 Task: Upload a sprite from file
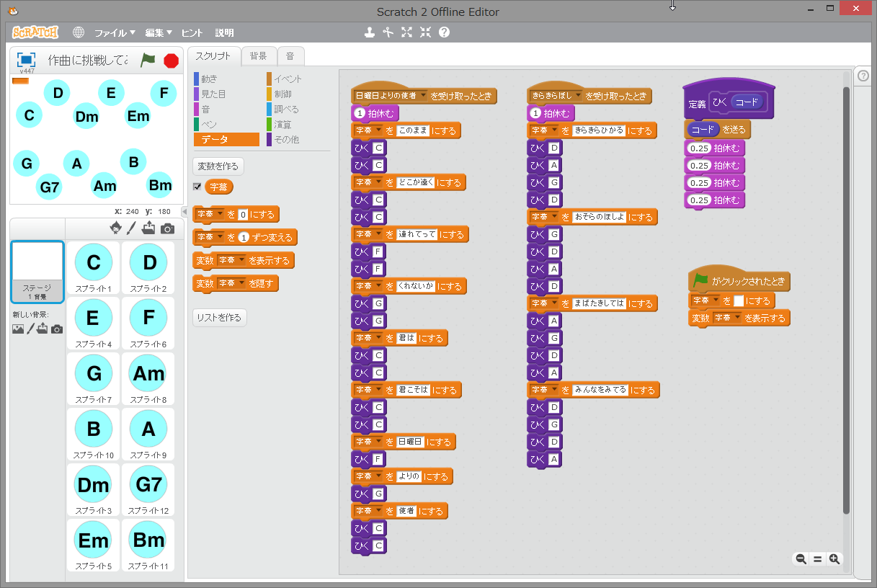coord(148,228)
